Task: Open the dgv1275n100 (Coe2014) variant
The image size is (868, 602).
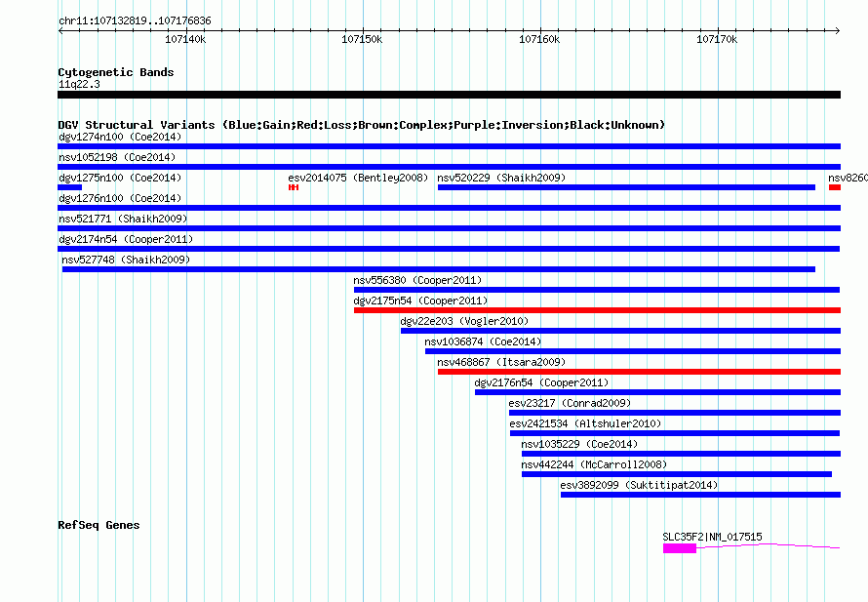Action: coord(120,178)
